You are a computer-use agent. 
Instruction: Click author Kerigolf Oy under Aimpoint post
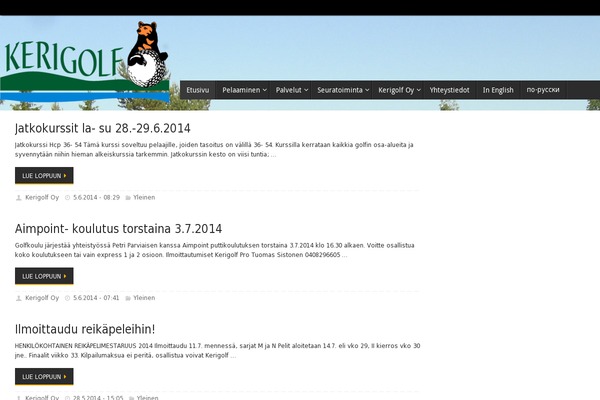[x=42, y=298]
